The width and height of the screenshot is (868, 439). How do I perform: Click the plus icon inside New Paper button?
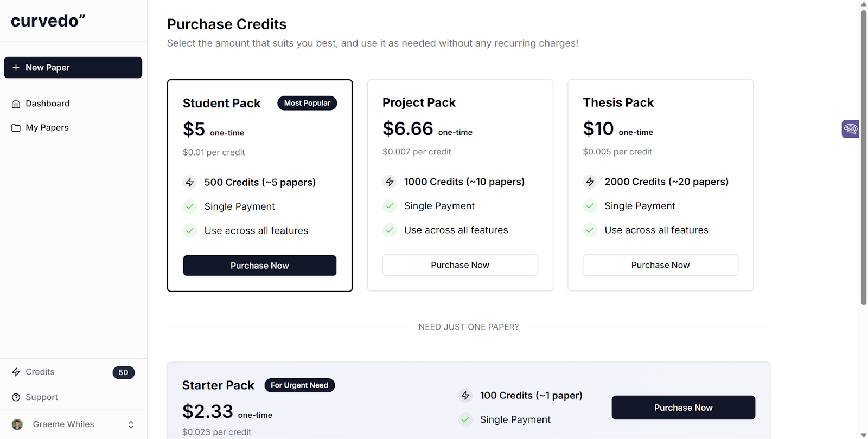tap(16, 67)
